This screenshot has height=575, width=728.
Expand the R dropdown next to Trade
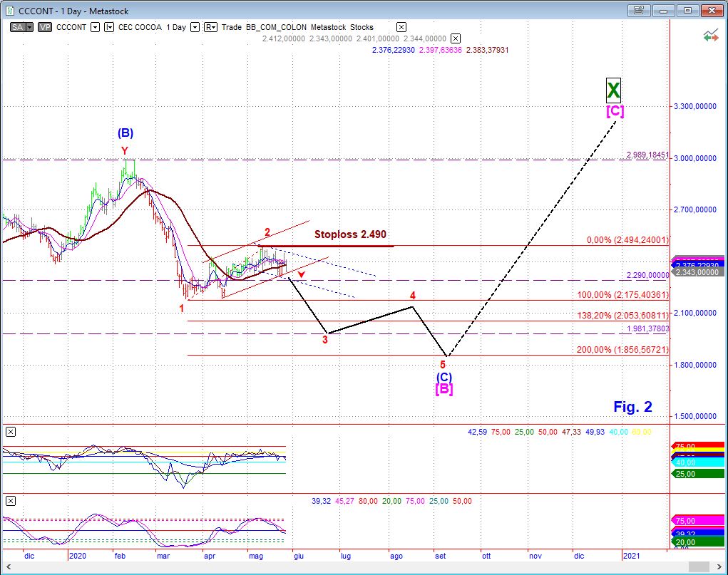coord(211,27)
